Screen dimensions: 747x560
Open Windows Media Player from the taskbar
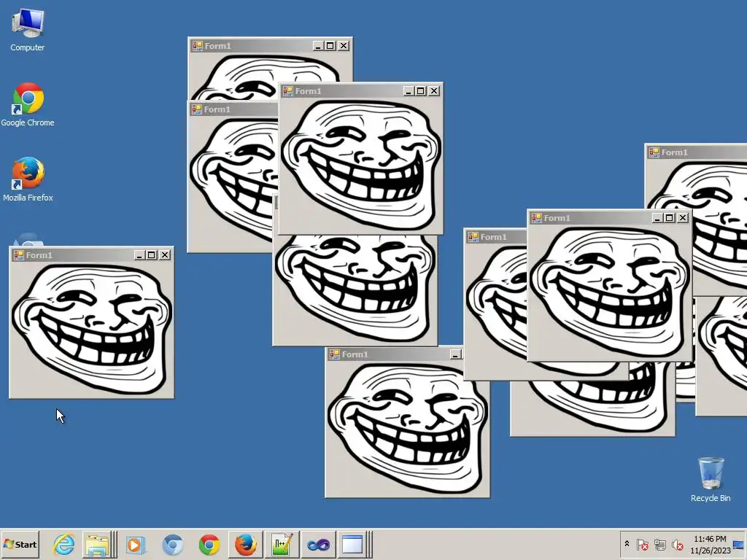click(135, 544)
